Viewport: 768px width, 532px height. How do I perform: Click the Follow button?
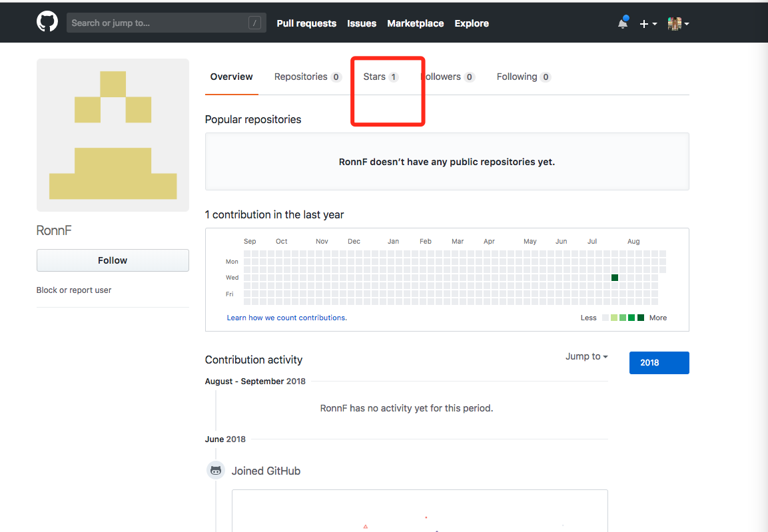pos(113,260)
